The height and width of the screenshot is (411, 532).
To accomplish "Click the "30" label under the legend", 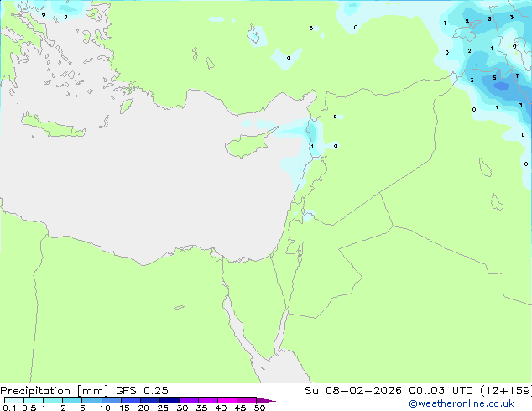I will 182,408.
